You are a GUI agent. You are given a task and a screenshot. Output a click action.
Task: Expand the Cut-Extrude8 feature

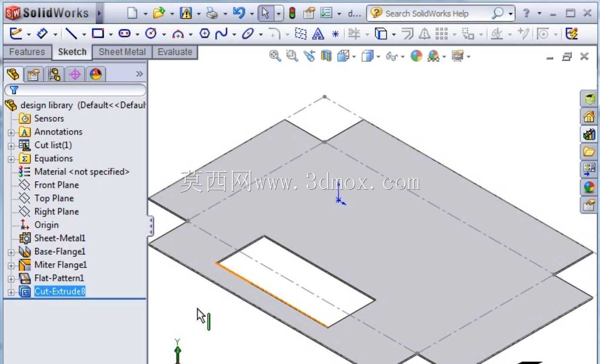pos(11,292)
